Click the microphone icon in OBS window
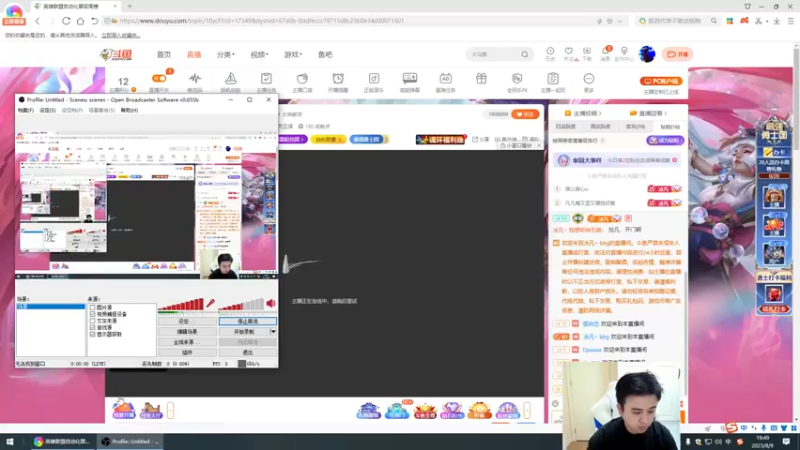Screen dimensions: 800x450 (210, 304)
